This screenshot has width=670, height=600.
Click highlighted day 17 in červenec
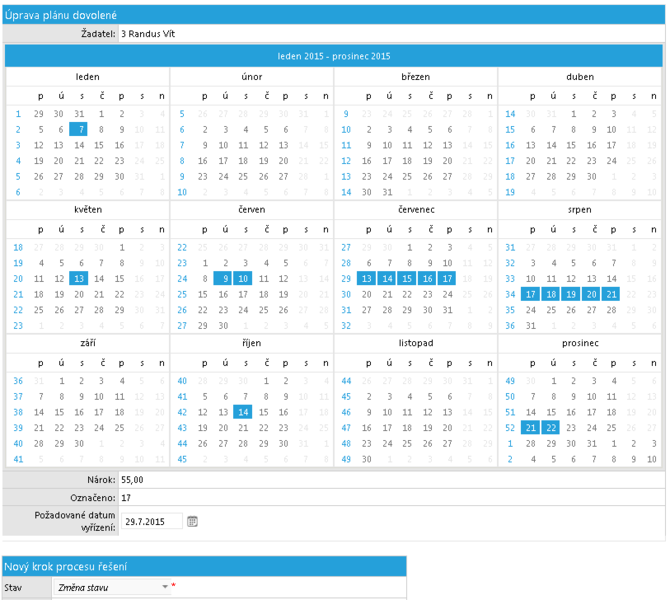coord(447,279)
